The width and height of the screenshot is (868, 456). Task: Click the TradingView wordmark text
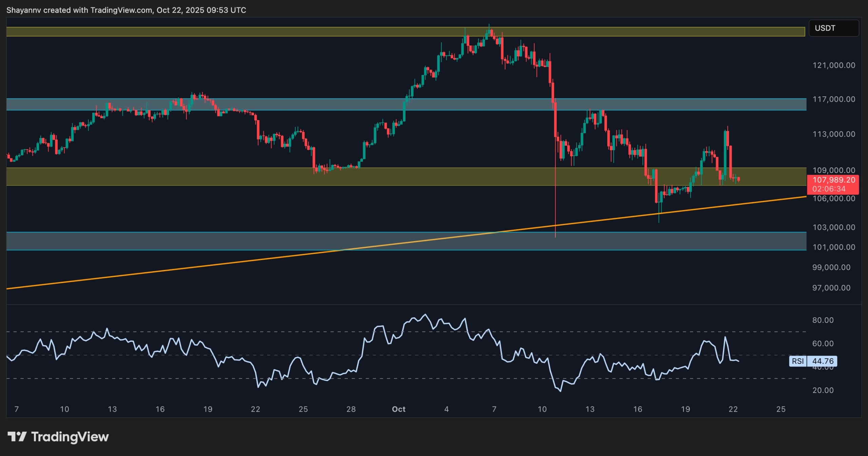pyautogui.click(x=70, y=437)
